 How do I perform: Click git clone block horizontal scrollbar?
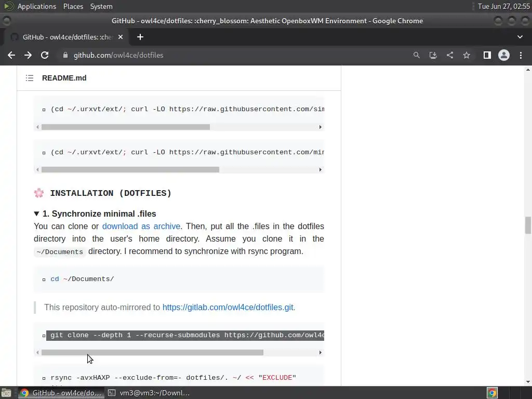point(152,353)
